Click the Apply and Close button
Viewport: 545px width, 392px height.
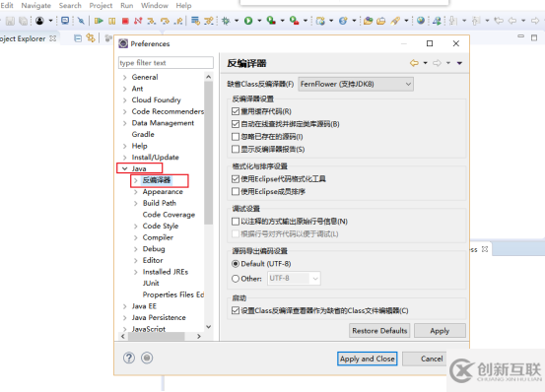[x=367, y=359]
